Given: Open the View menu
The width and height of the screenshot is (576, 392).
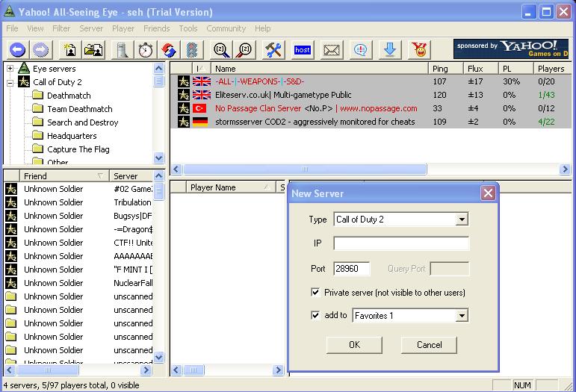Looking at the screenshot, I should click(x=35, y=28).
